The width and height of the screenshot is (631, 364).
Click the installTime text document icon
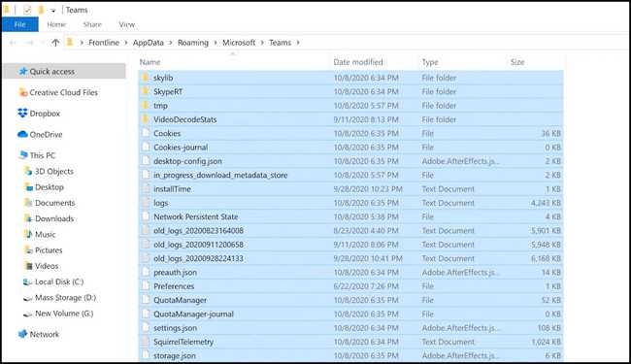[146, 188]
